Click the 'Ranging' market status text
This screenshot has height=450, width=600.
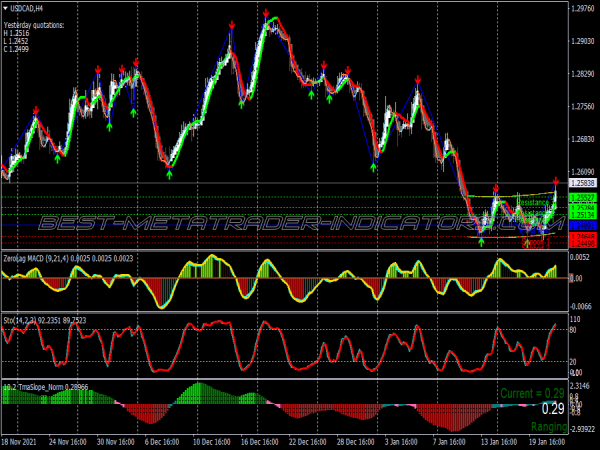549,426
